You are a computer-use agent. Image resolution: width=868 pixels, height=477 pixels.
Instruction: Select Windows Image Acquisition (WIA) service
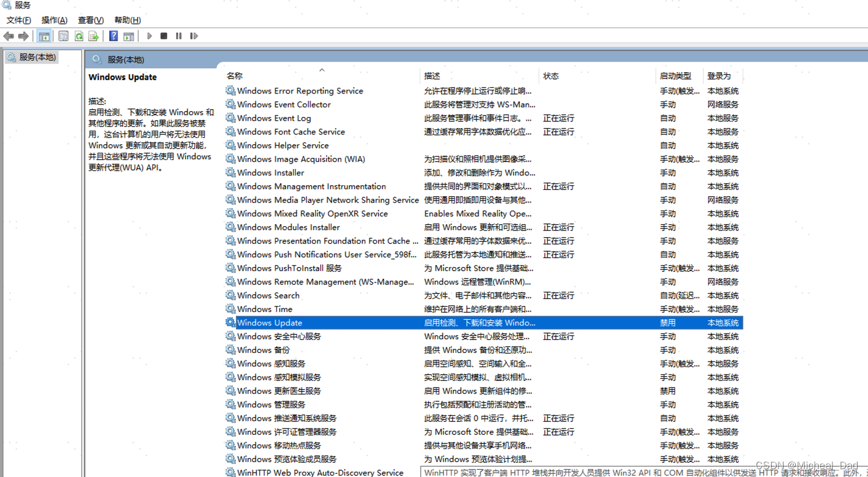coord(301,159)
